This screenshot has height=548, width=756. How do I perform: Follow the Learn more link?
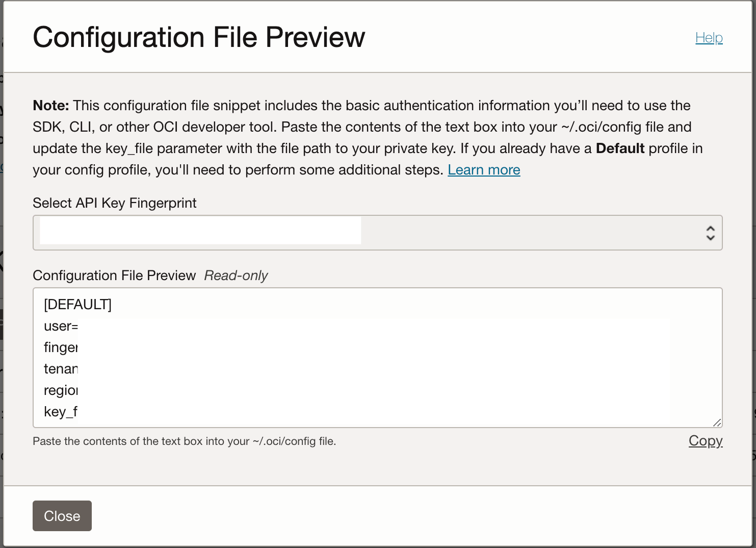pyautogui.click(x=484, y=170)
